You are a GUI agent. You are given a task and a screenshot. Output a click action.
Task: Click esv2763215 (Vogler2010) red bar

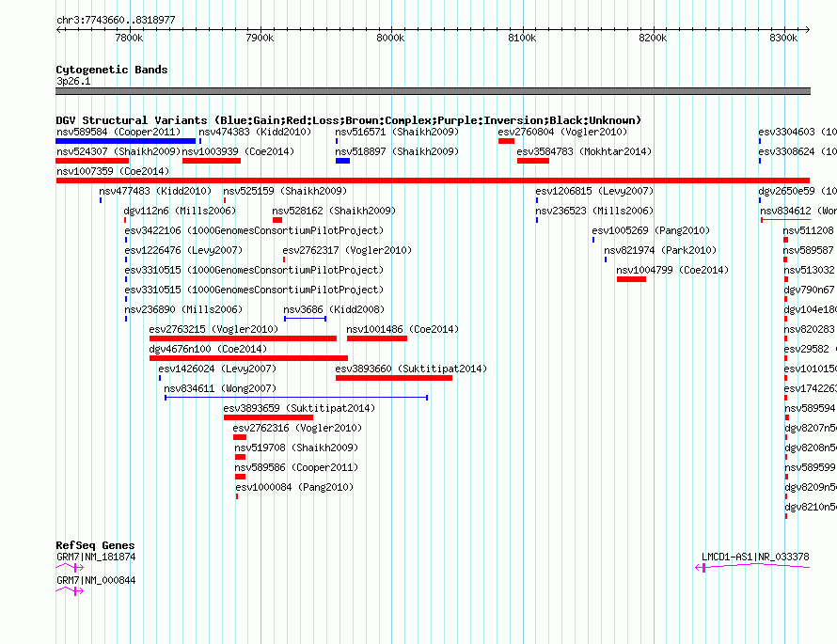243,338
